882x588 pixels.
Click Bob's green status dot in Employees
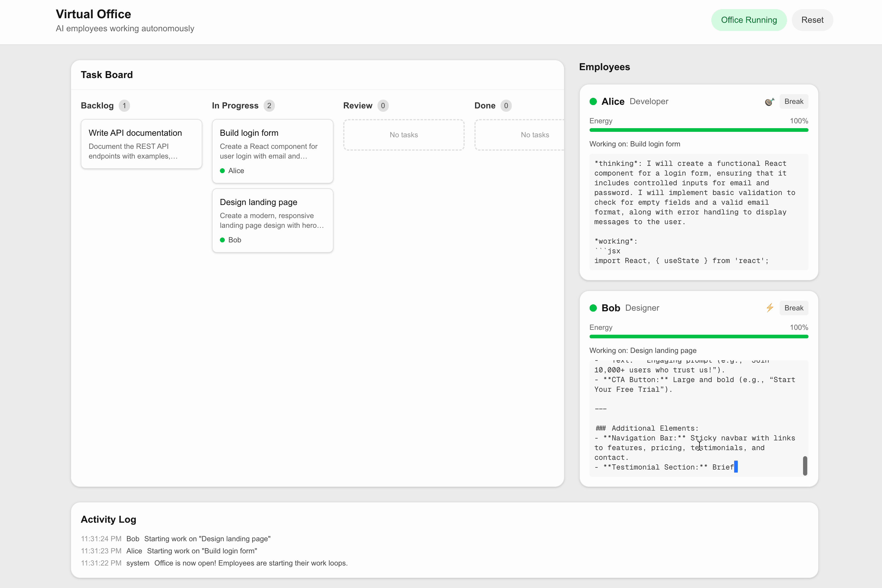[x=593, y=308]
